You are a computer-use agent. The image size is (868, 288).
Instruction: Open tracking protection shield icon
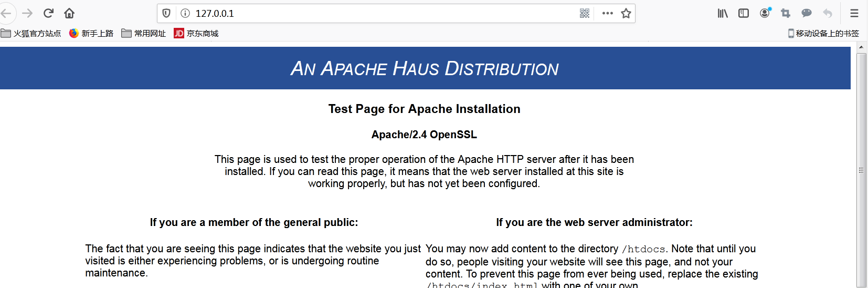tap(166, 13)
